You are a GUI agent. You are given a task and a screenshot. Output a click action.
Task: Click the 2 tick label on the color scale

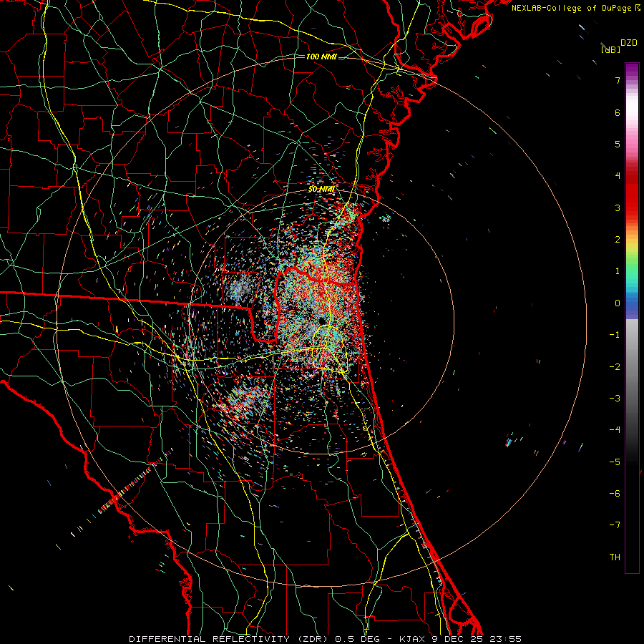click(618, 240)
